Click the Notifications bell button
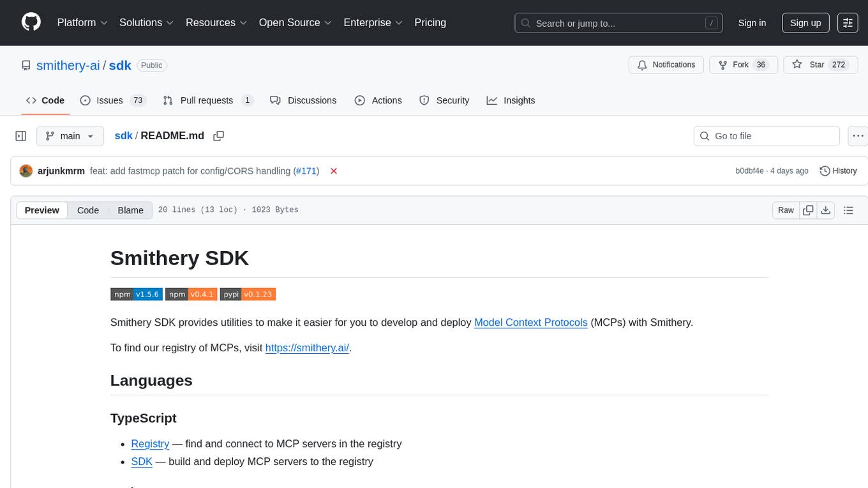 [666, 65]
